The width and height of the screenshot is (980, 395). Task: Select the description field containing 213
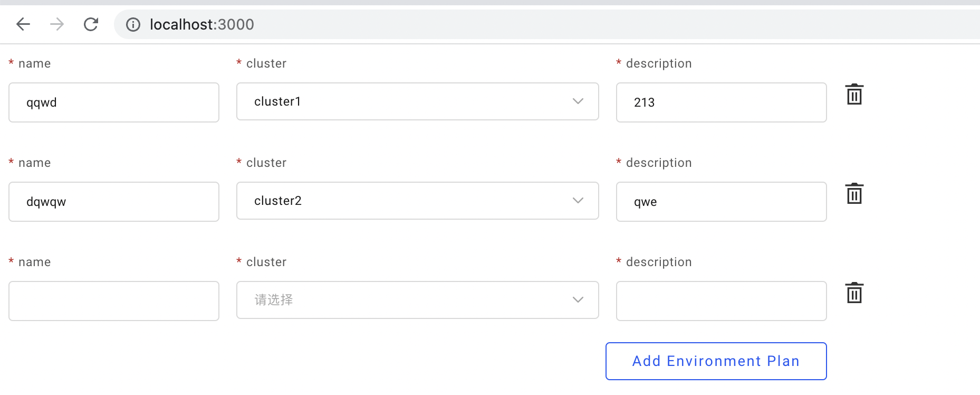(720, 102)
